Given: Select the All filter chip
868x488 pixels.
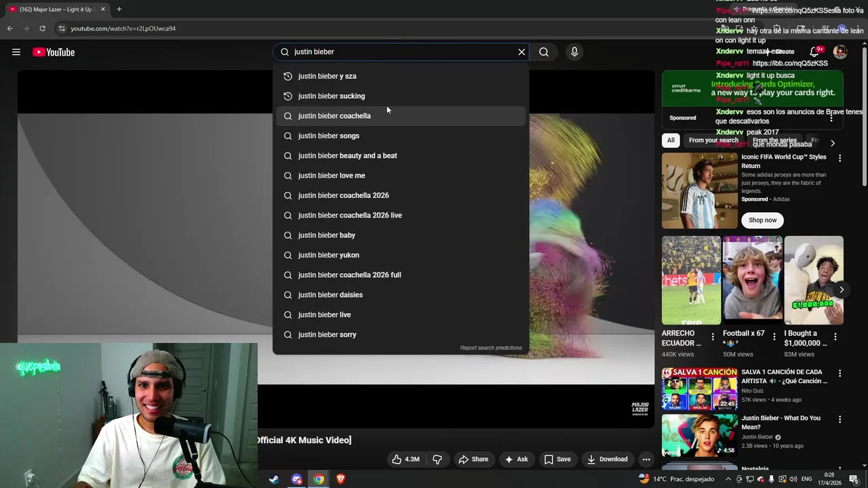Looking at the screenshot, I should (x=671, y=140).
